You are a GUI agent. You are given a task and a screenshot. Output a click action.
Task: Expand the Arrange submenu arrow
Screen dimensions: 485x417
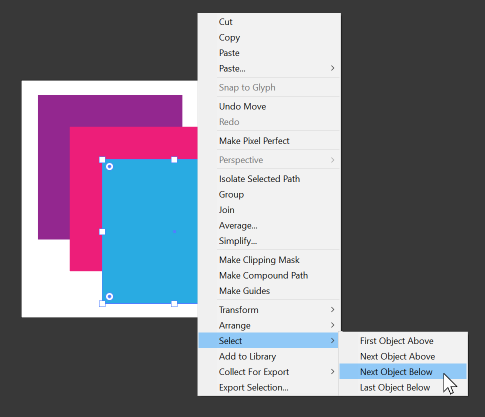(332, 325)
